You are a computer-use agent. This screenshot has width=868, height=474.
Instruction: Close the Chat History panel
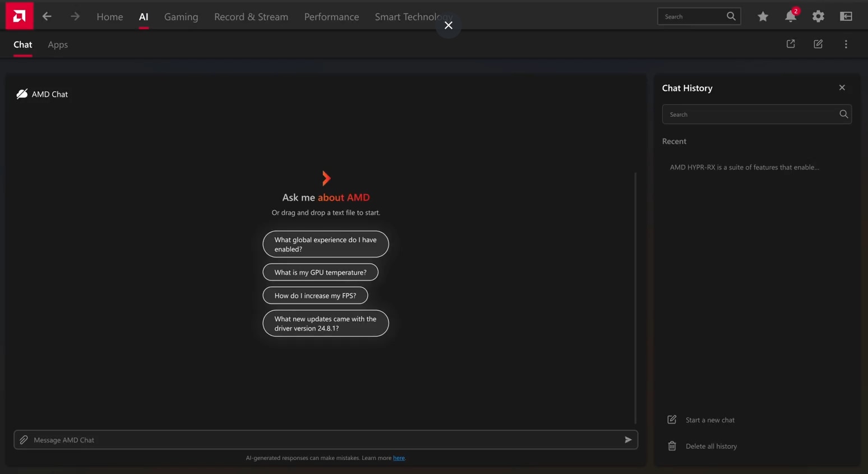click(842, 88)
